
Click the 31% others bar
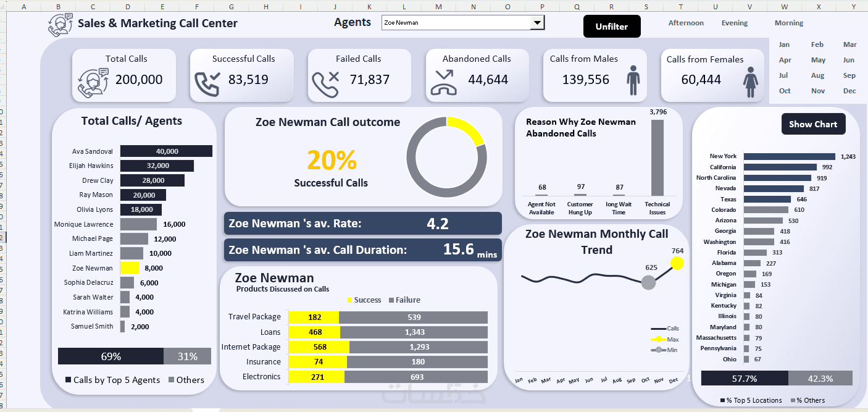187,356
